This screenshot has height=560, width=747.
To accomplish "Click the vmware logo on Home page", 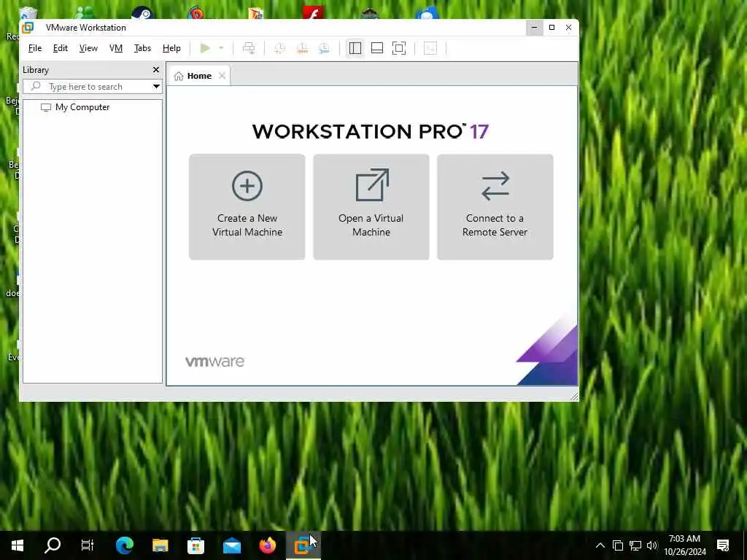I will click(x=215, y=362).
